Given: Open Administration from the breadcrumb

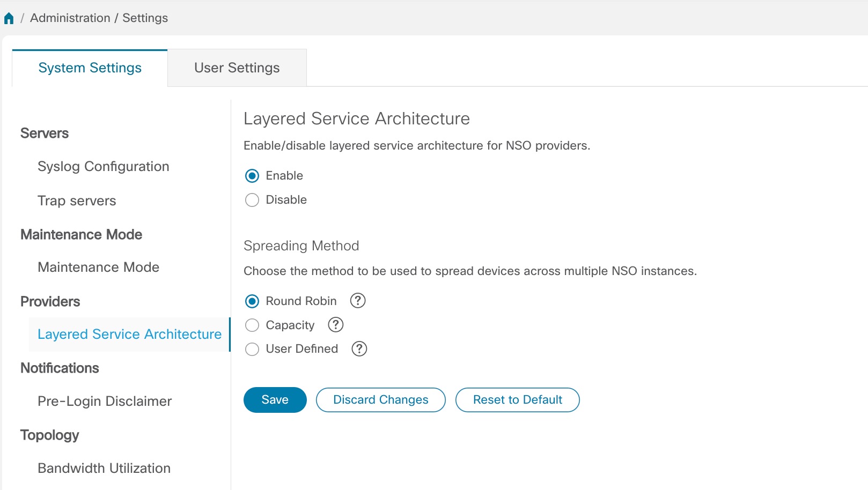Looking at the screenshot, I should (70, 17).
